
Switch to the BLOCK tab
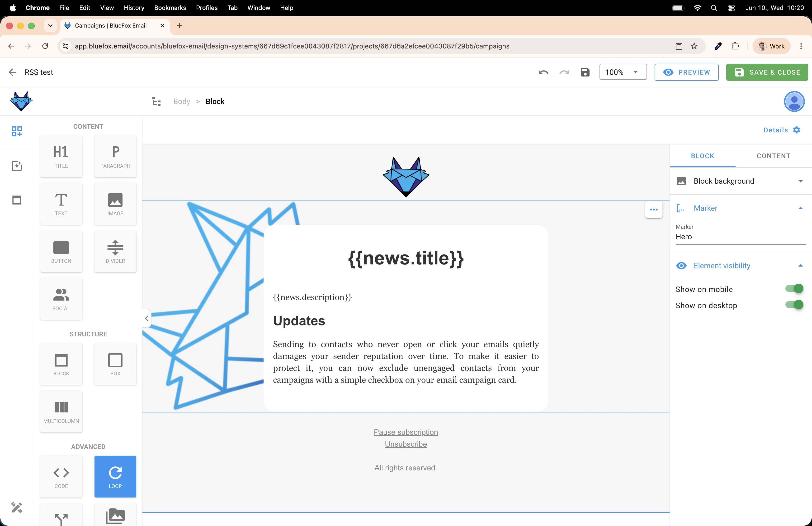click(703, 156)
